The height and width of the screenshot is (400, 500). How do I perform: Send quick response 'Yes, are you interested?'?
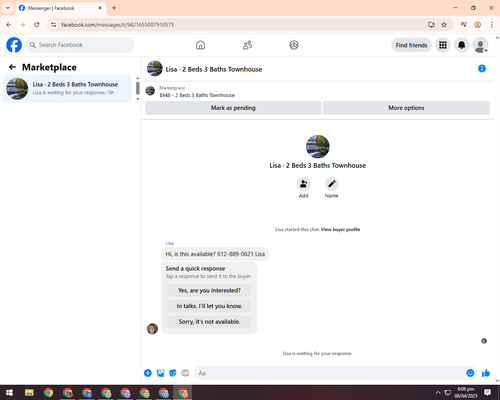pyautogui.click(x=209, y=290)
